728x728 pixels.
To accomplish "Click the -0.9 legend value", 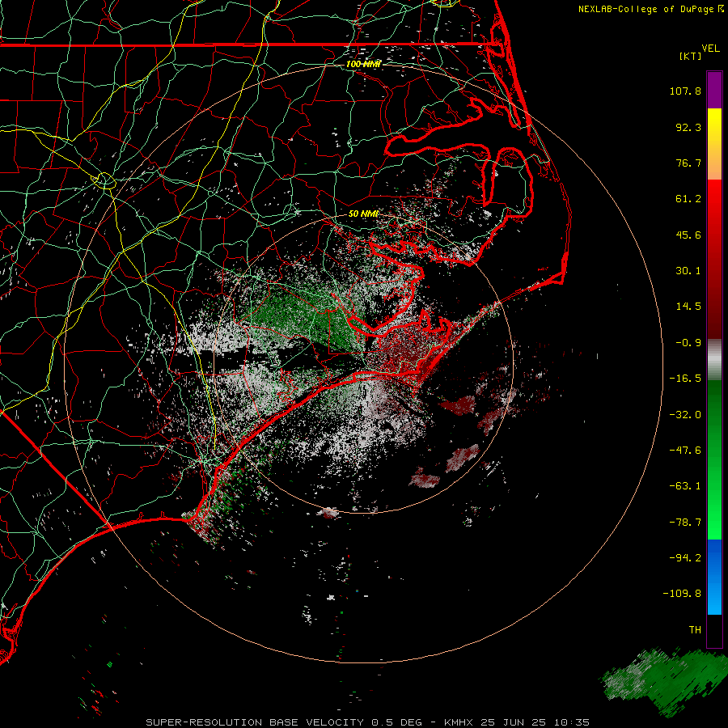I will pos(688,343).
